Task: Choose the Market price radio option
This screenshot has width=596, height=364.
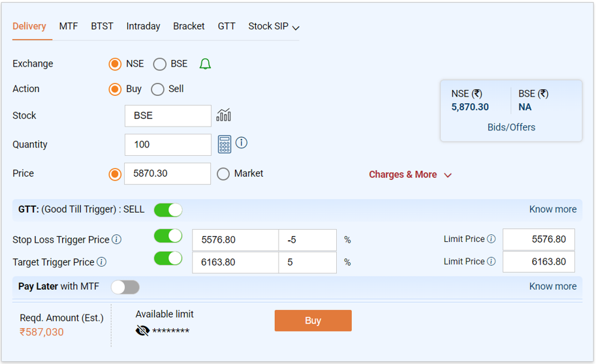Action: coord(223,174)
